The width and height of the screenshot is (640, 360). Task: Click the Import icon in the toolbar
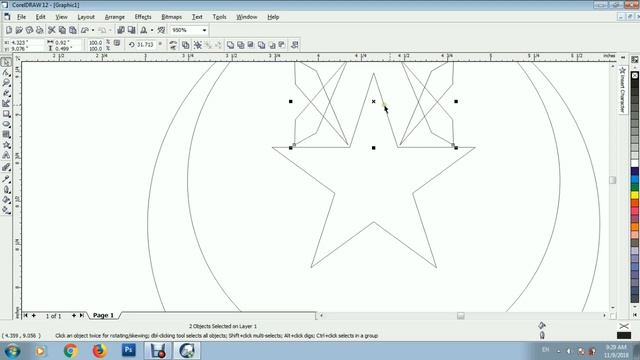pos(121,30)
